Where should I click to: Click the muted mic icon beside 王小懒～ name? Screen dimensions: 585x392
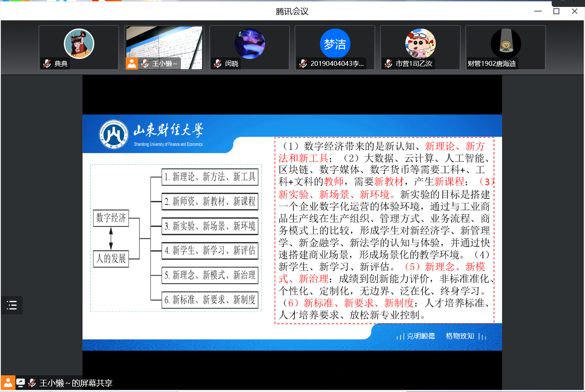point(145,63)
